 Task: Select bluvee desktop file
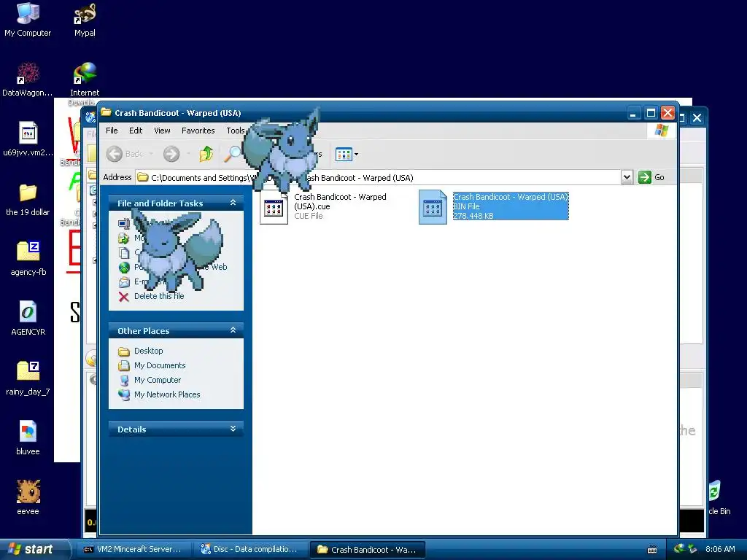point(28,438)
